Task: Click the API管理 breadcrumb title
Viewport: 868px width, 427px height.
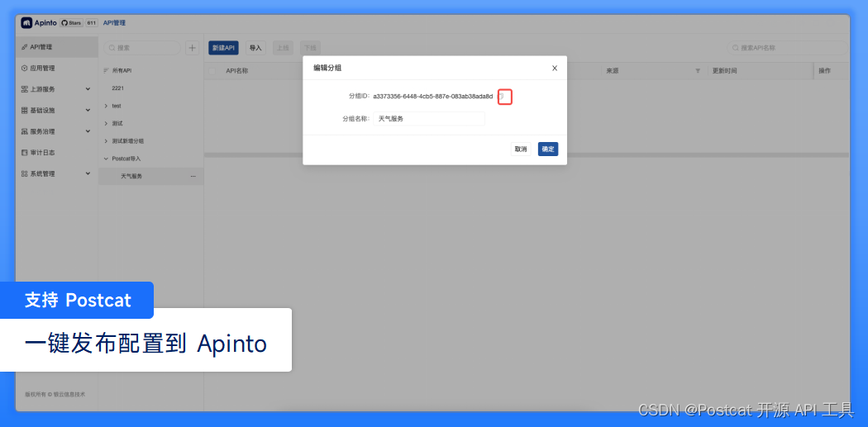Action: click(115, 22)
